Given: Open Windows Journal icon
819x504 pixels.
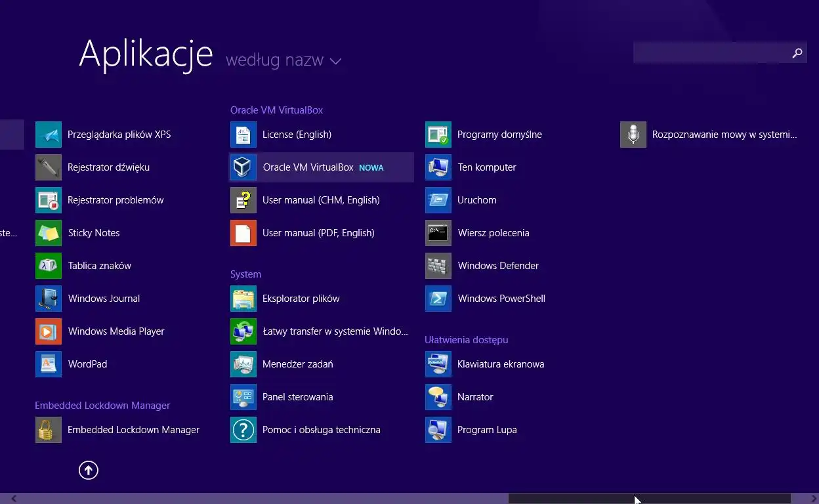Looking at the screenshot, I should coord(49,299).
